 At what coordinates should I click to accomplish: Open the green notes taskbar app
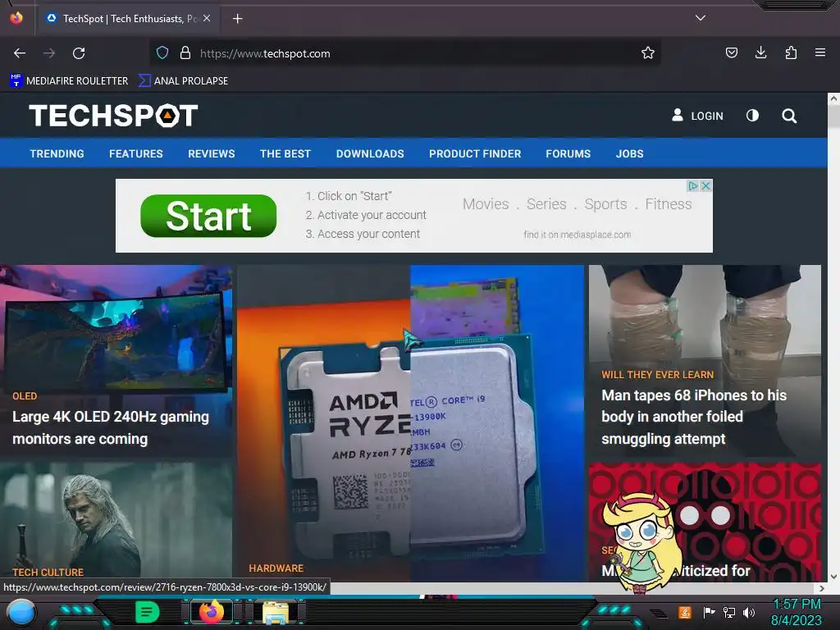(x=148, y=612)
